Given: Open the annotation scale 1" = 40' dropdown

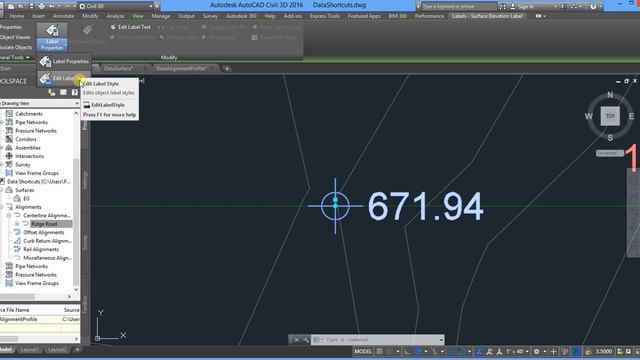Looking at the screenshot, I should click(x=517, y=351).
